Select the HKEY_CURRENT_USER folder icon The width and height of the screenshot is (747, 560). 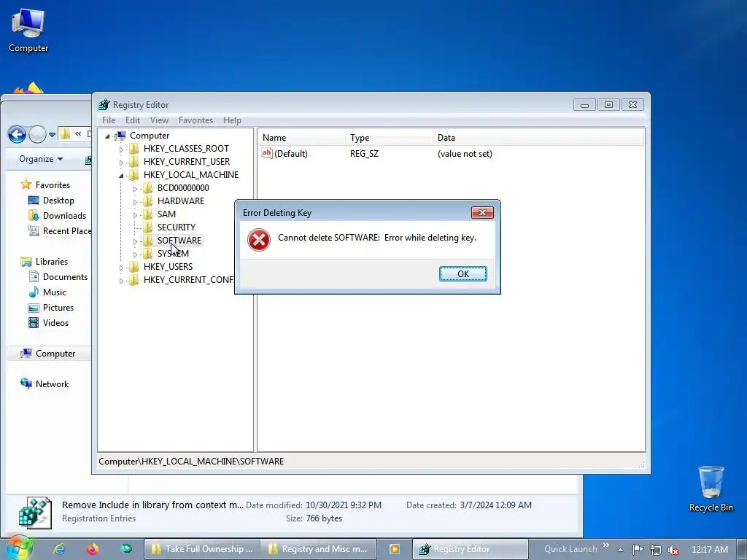(134, 161)
